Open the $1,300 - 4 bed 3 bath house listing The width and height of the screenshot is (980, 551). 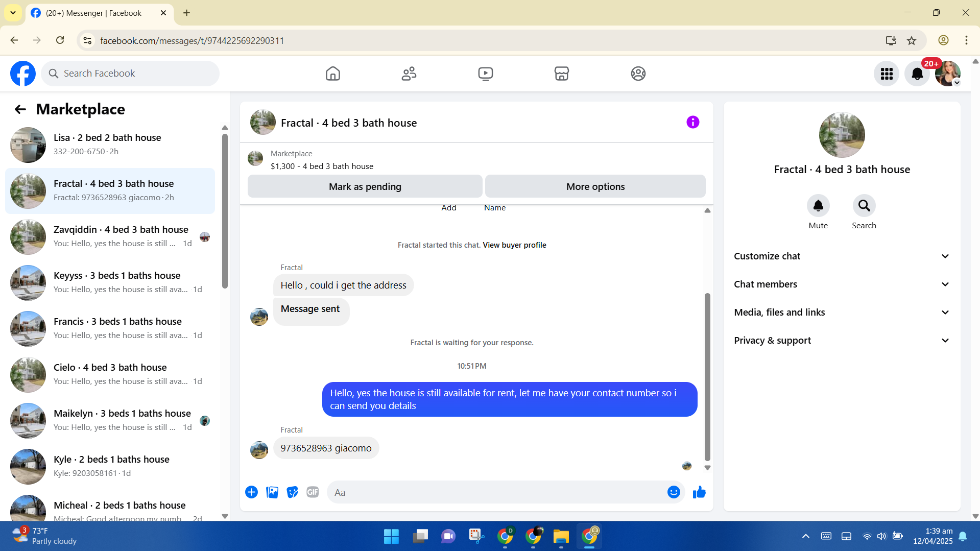[x=322, y=166]
